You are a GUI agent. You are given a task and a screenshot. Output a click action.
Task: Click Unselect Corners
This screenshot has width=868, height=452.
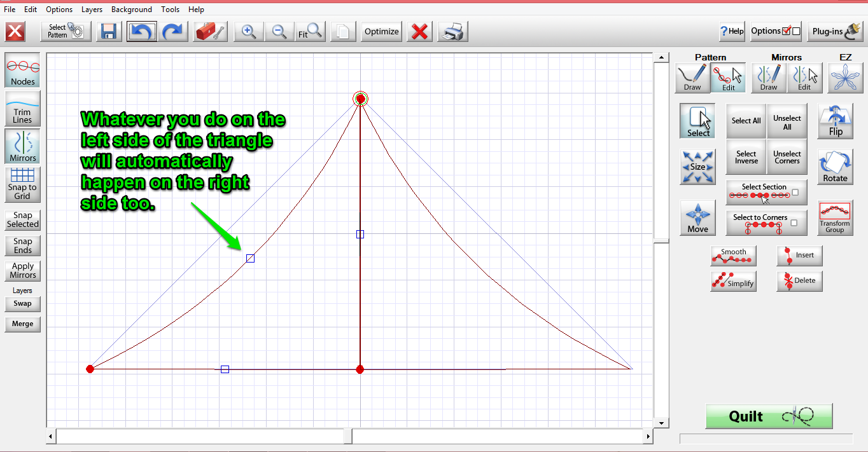pos(787,157)
